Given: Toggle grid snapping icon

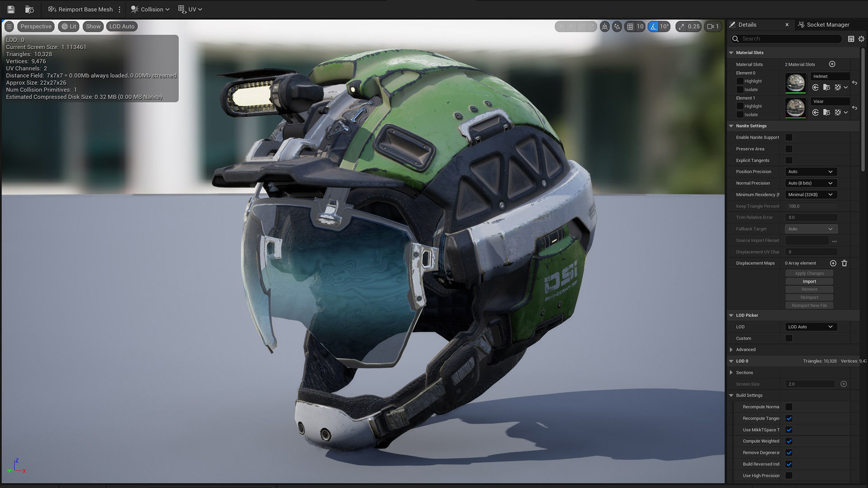Looking at the screenshot, I should (630, 26).
